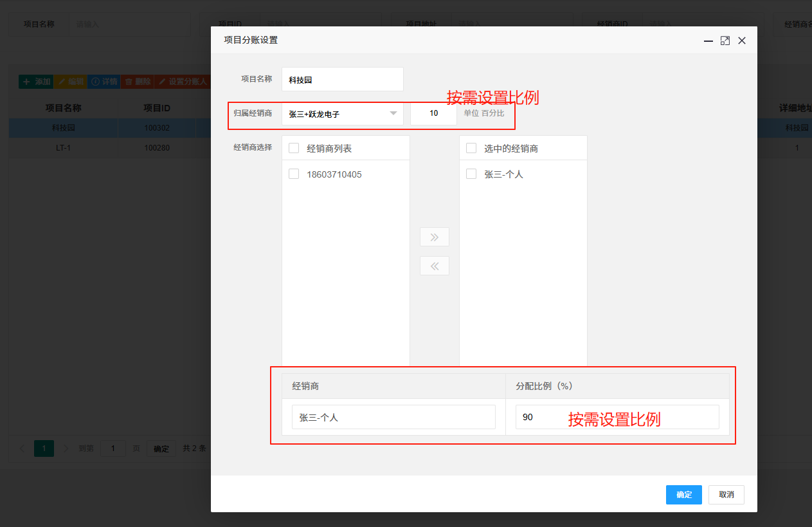Click the 分配比例 field showing 90
The height and width of the screenshot is (527, 812).
[617, 417]
